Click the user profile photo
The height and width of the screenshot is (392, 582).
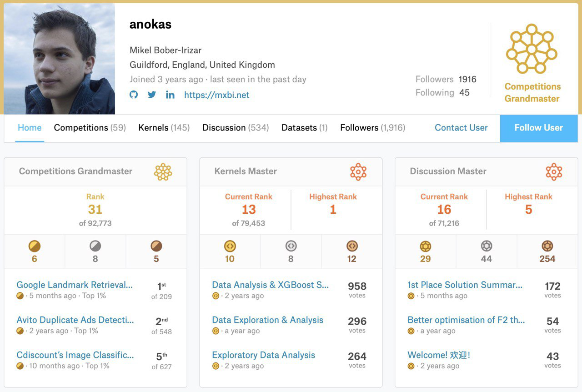pyautogui.click(x=60, y=59)
